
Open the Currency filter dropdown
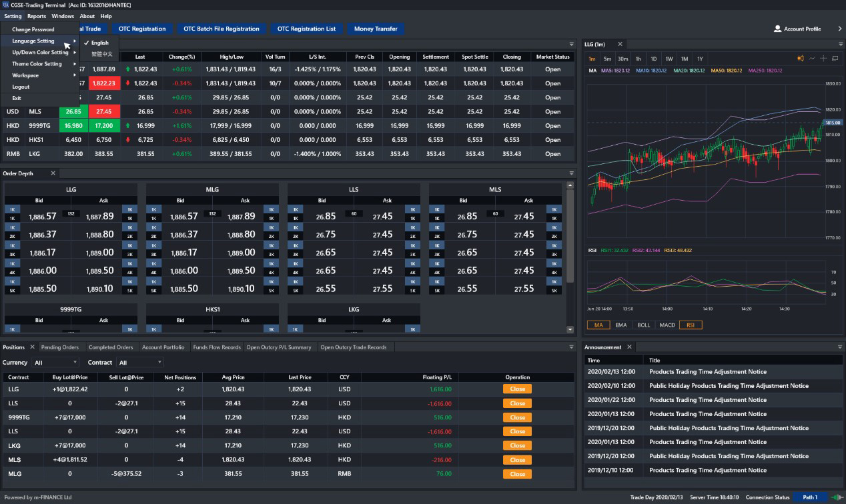55,363
